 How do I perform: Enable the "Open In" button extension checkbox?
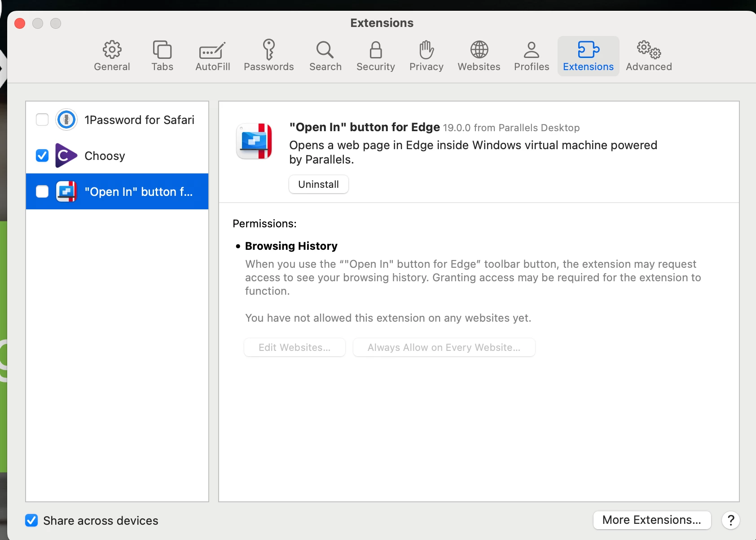[42, 191]
